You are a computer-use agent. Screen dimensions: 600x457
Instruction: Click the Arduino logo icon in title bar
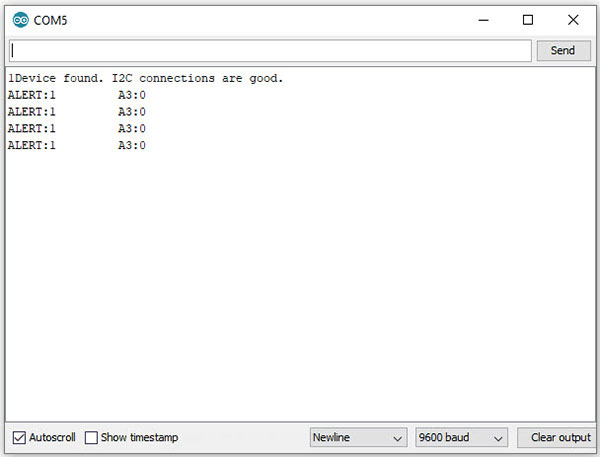(20, 20)
